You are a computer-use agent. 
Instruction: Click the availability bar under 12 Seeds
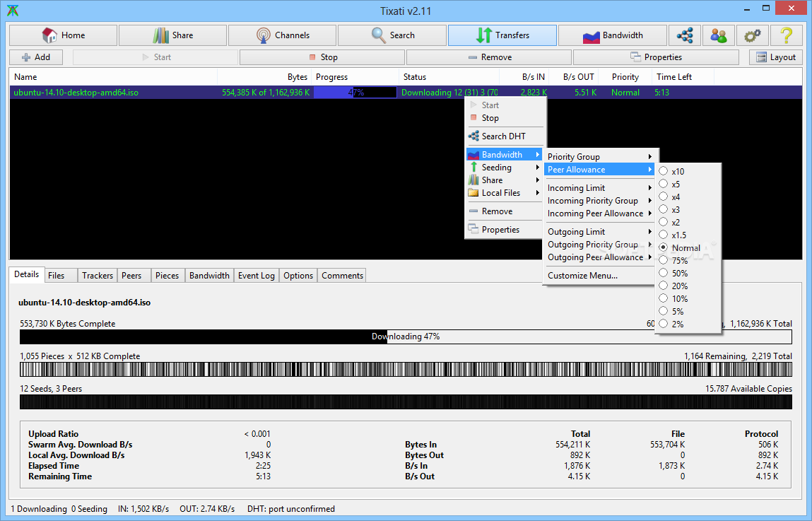click(x=406, y=402)
